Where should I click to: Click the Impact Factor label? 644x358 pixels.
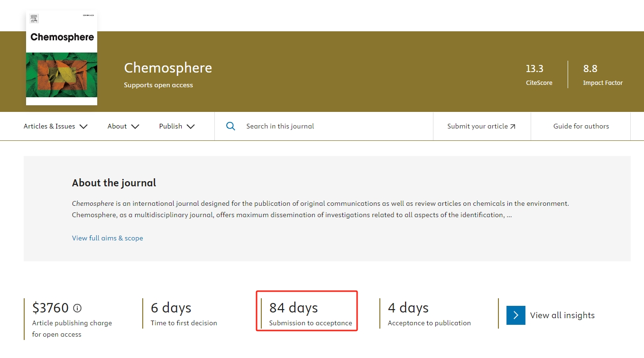(x=603, y=83)
